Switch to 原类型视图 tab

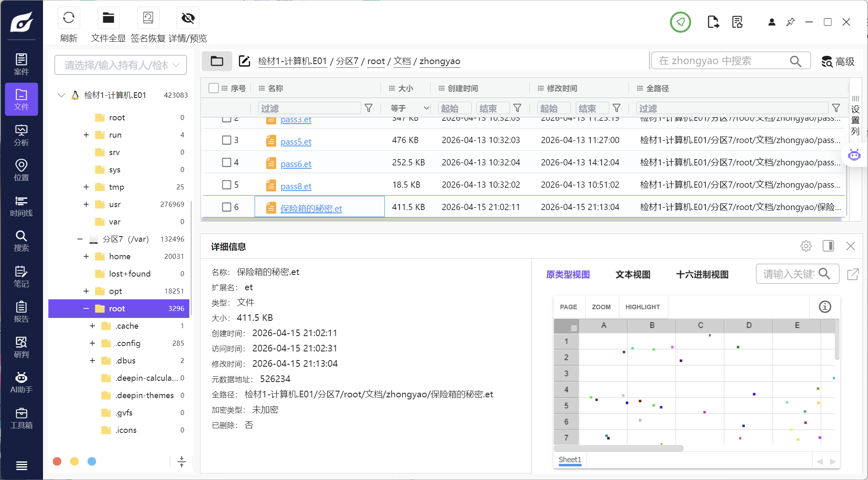568,275
